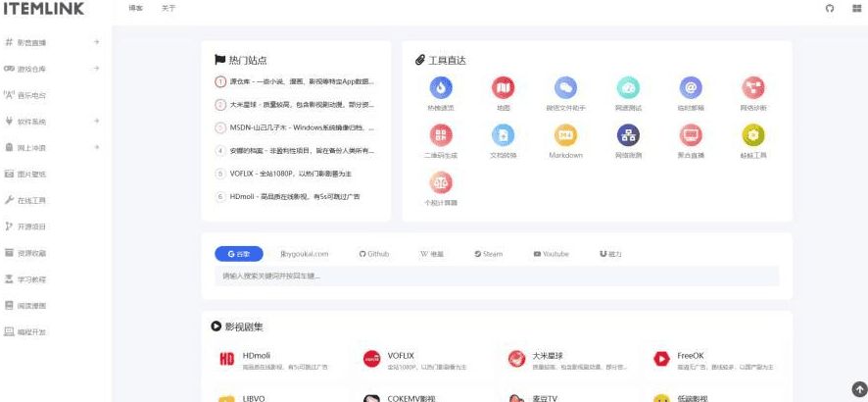Go to 在线工具 in the sidebar
The image size is (868, 402).
coord(24,200)
